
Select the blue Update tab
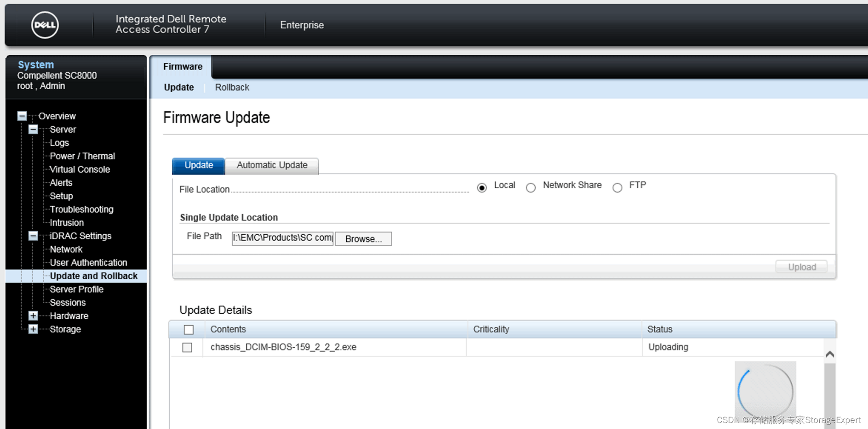199,165
